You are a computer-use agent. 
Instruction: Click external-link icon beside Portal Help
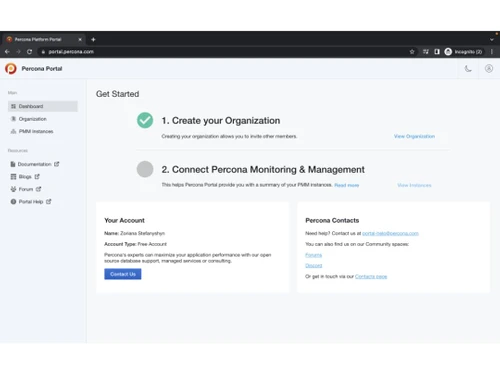coord(49,201)
